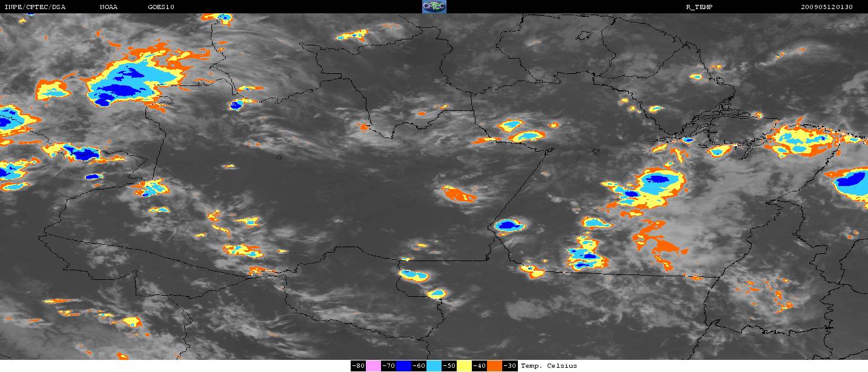Click the CPTEC logo in the header
The image size is (868, 372).
click(x=434, y=7)
